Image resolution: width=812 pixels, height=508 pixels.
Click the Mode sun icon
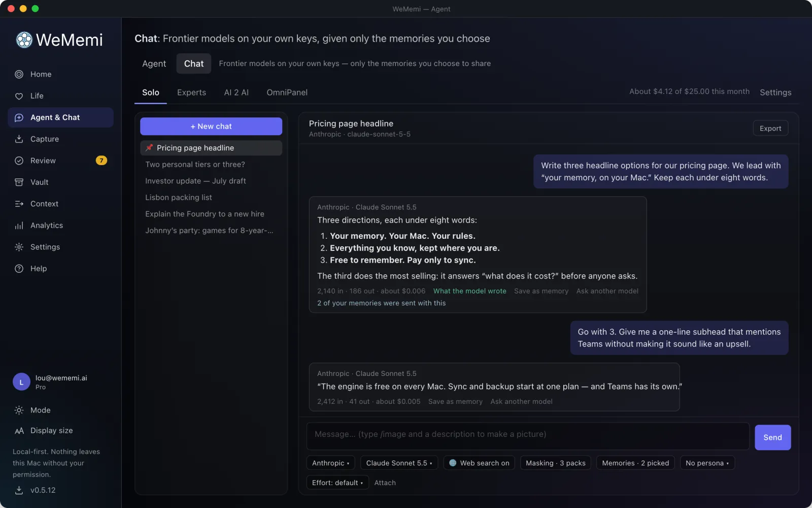coord(19,410)
